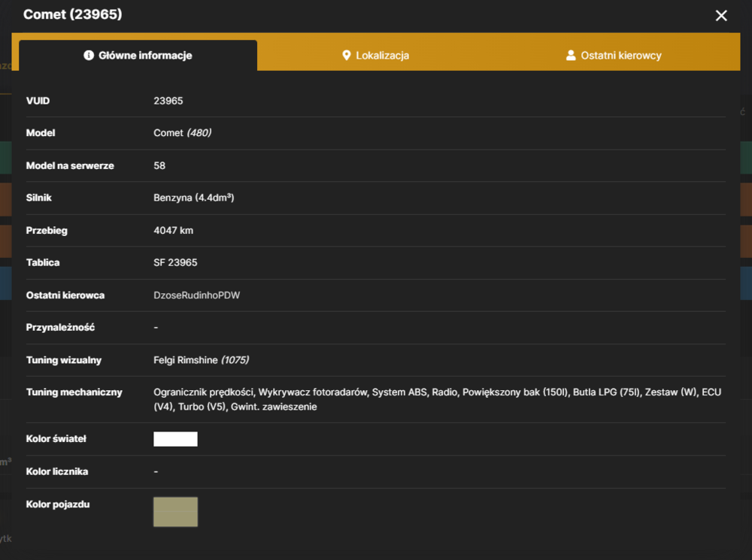Click the Comet (23965) dialog title
Screen dimensions: 752x560
[x=73, y=14]
